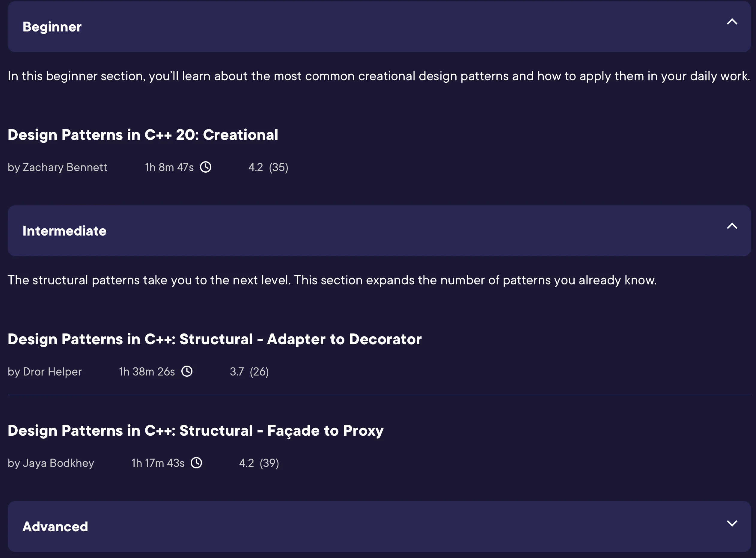The height and width of the screenshot is (558, 756).
Task: Click the beginner section description paragraph
Action: (x=378, y=76)
